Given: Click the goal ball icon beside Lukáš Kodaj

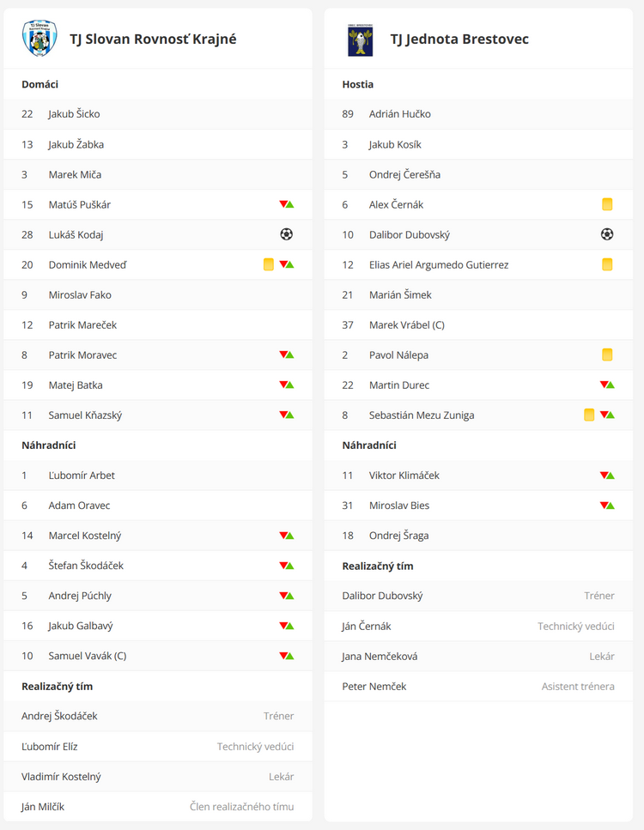Looking at the screenshot, I should (287, 234).
